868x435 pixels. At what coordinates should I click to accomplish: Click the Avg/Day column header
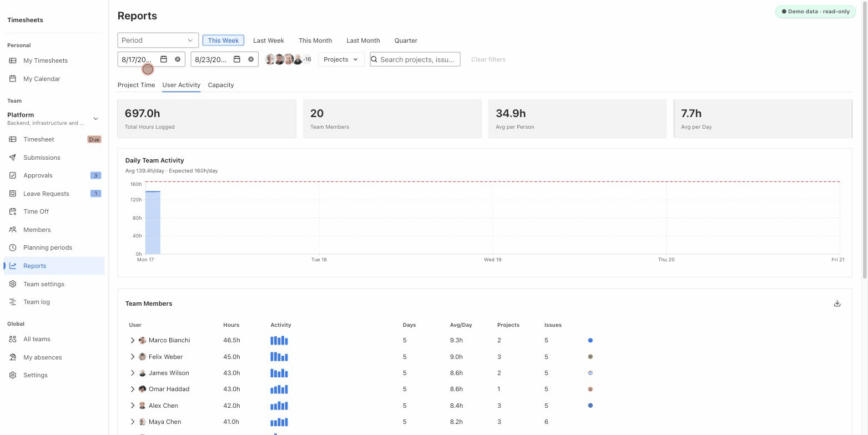(x=461, y=325)
